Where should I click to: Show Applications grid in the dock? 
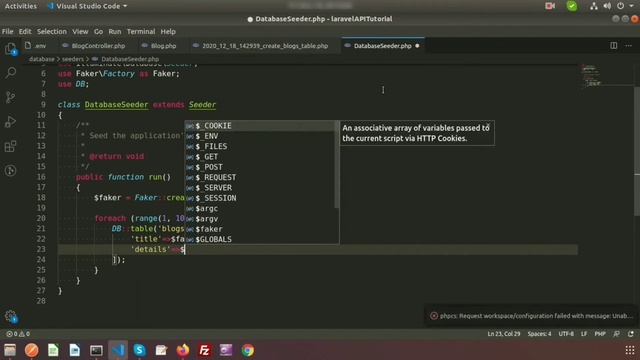point(630,350)
